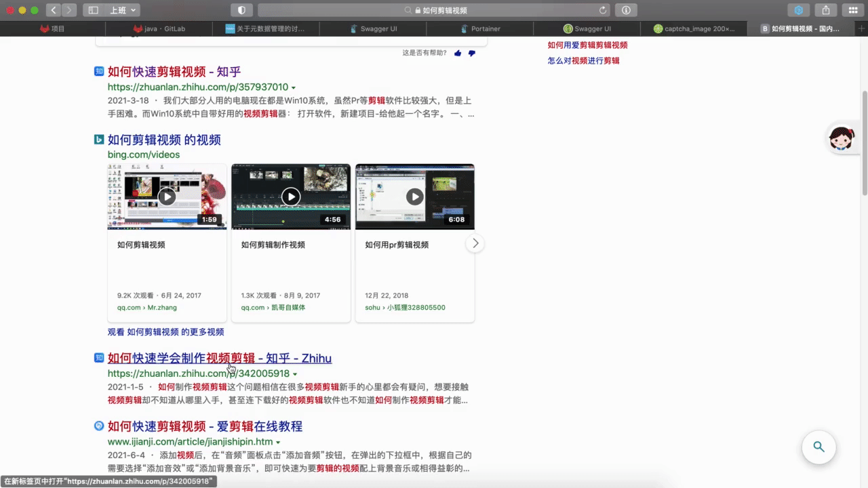Open the tab overview grid icon
The width and height of the screenshot is (868, 488).
[853, 10]
